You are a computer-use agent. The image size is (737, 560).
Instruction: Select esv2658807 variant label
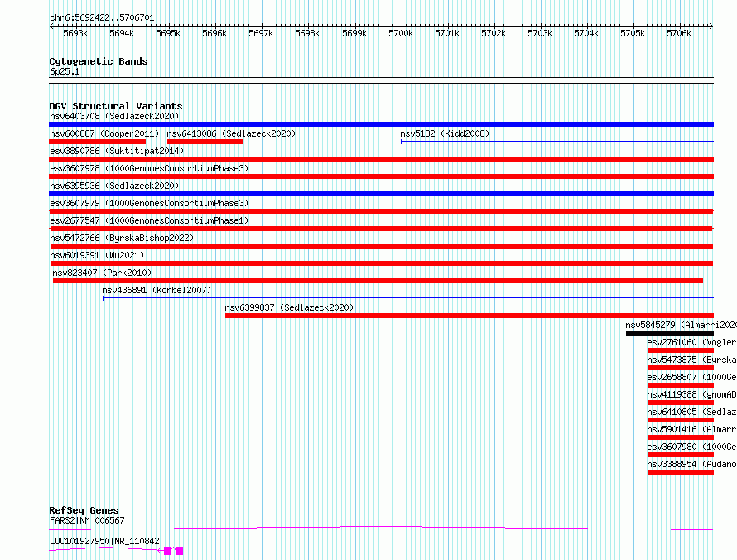[691, 377]
